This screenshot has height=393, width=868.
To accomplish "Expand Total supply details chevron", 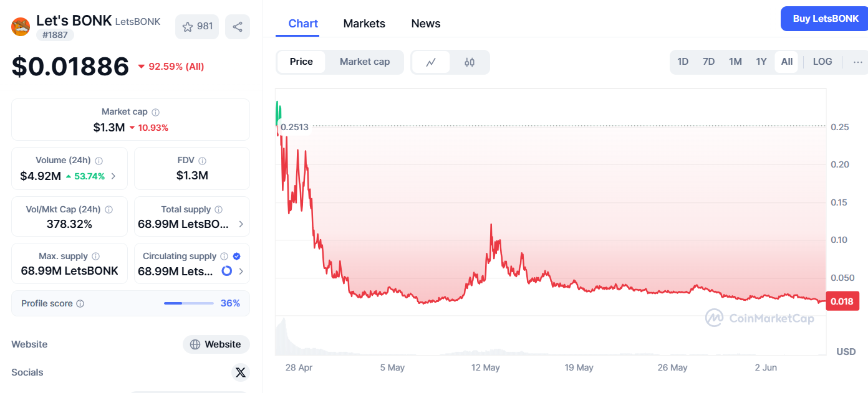I will click(241, 224).
